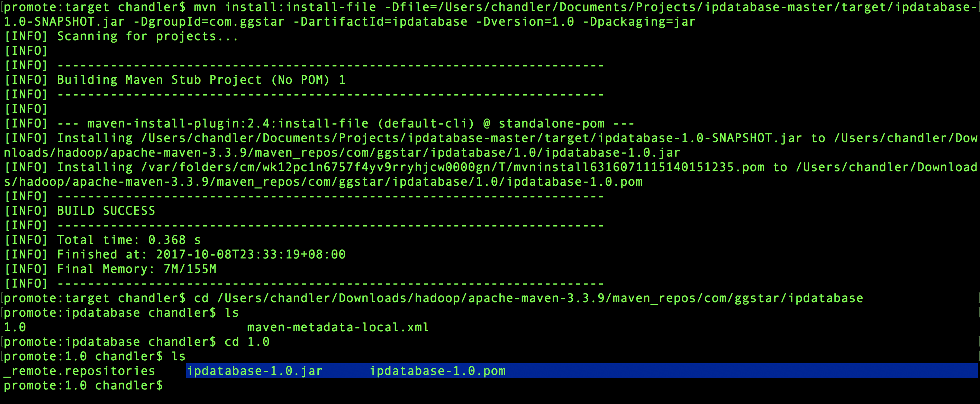Viewport: 980px width, 404px height.
Task: Click the final empty prompt line
Action: [x=83, y=385]
